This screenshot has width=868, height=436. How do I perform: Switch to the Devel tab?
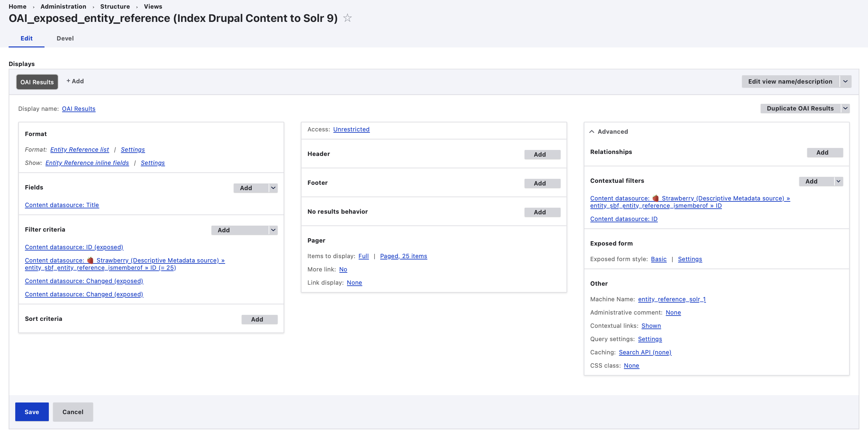[65, 38]
